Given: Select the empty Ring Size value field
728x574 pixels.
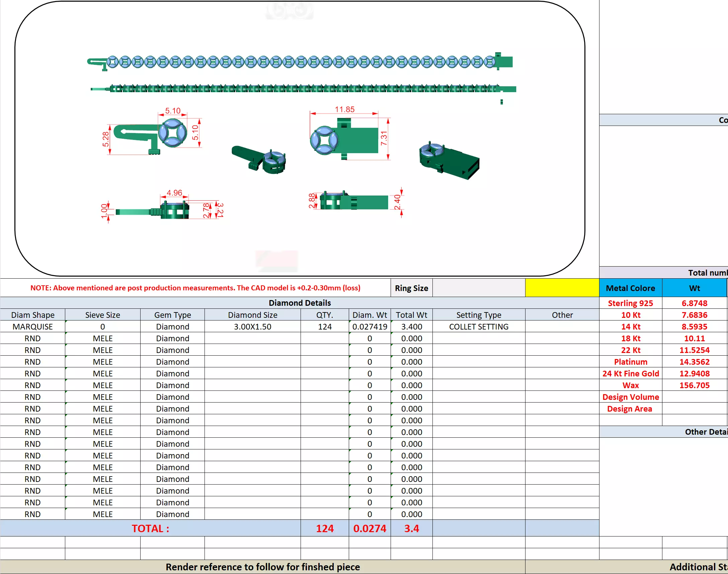Looking at the screenshot, I should pos(478,288).
